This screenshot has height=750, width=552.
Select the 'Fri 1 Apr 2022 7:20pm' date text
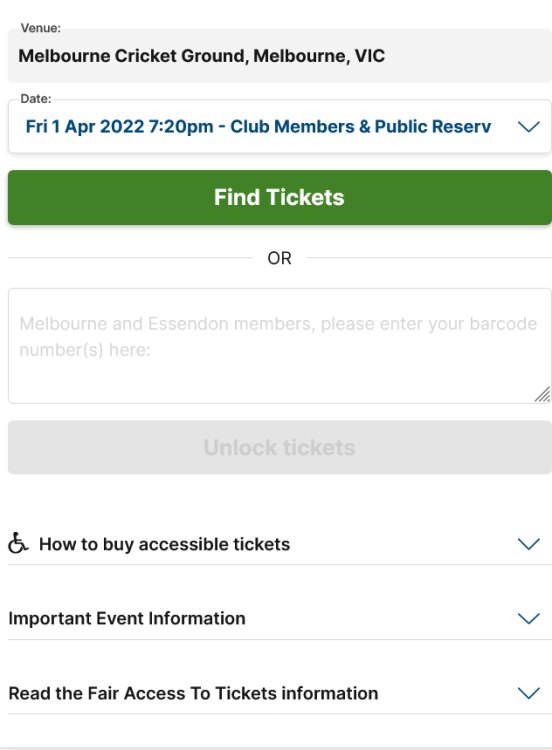(x=120, y=127)
